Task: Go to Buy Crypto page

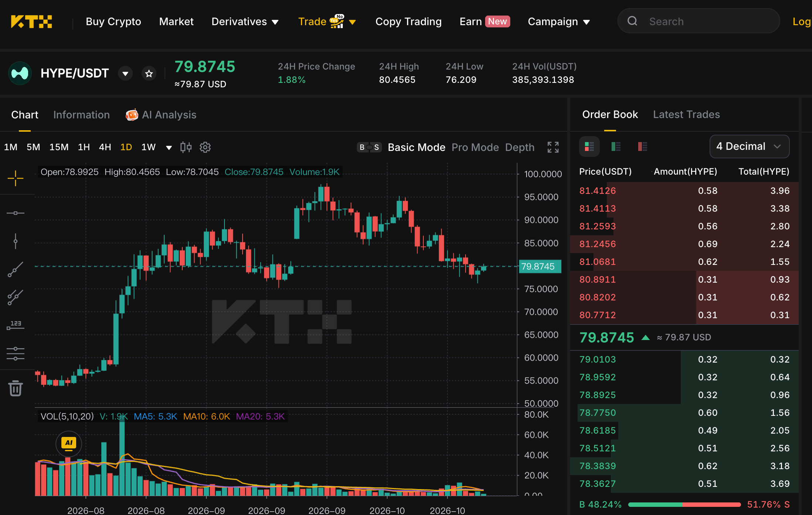Action: [x=114, y=21]
